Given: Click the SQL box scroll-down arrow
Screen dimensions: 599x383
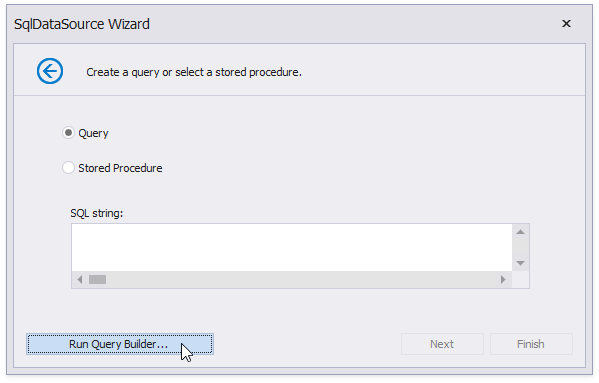Looking at the screenshot, I should pyautogui.click(x=520, y=263).
